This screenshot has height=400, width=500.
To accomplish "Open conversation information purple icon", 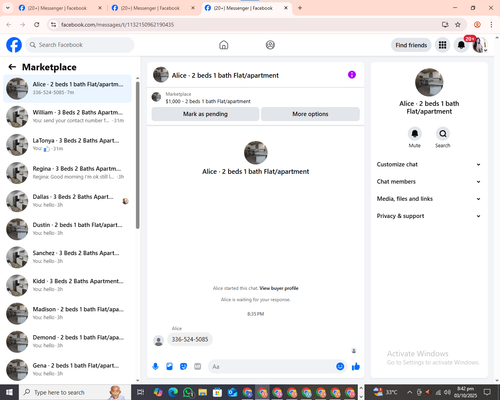I will (x=352, y=75).
